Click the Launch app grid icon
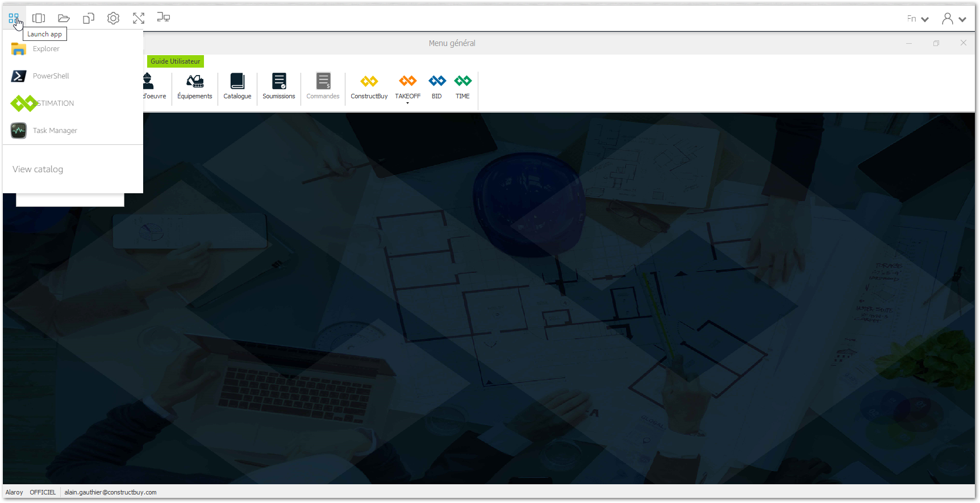This screenshot has height=503, width=980. (x=14, y=18)
